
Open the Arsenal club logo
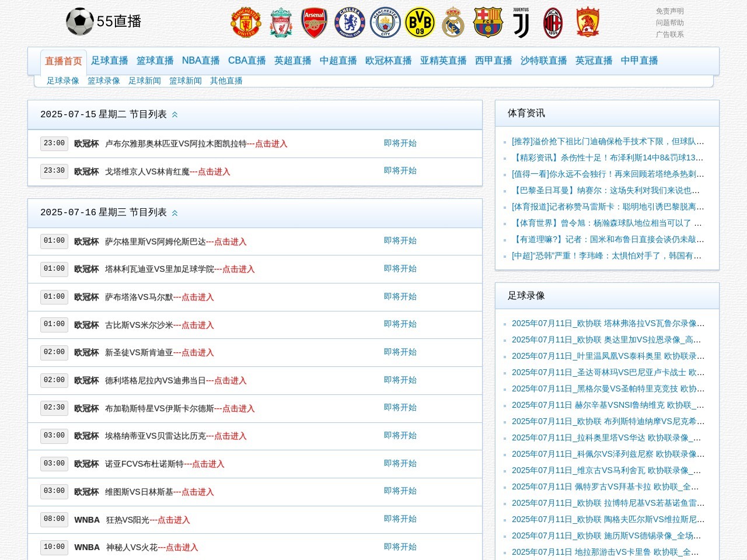tap(315, 23)
